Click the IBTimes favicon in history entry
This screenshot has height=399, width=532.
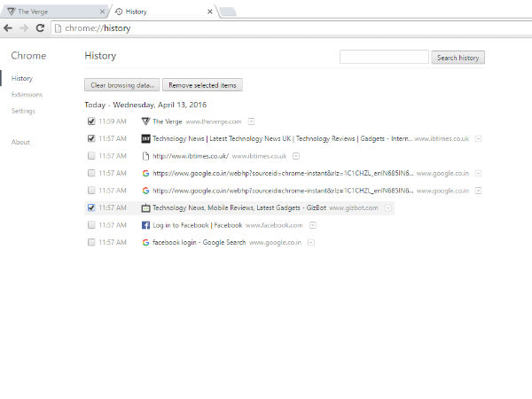tap(146, 138)
